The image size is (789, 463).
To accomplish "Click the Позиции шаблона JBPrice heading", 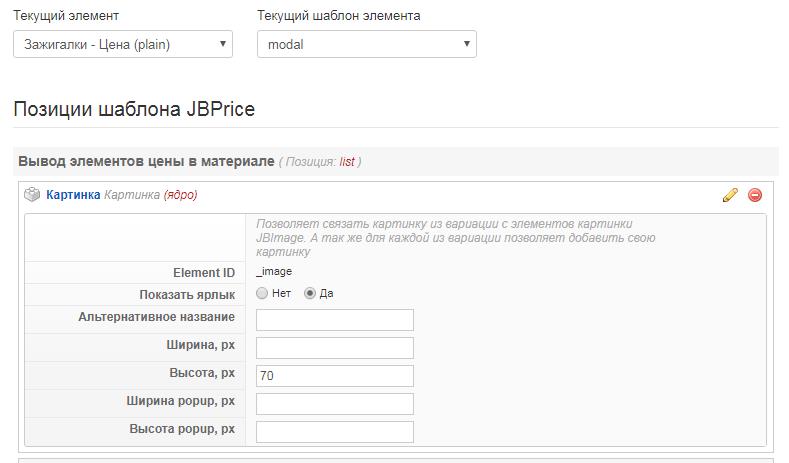I will 134,109.
